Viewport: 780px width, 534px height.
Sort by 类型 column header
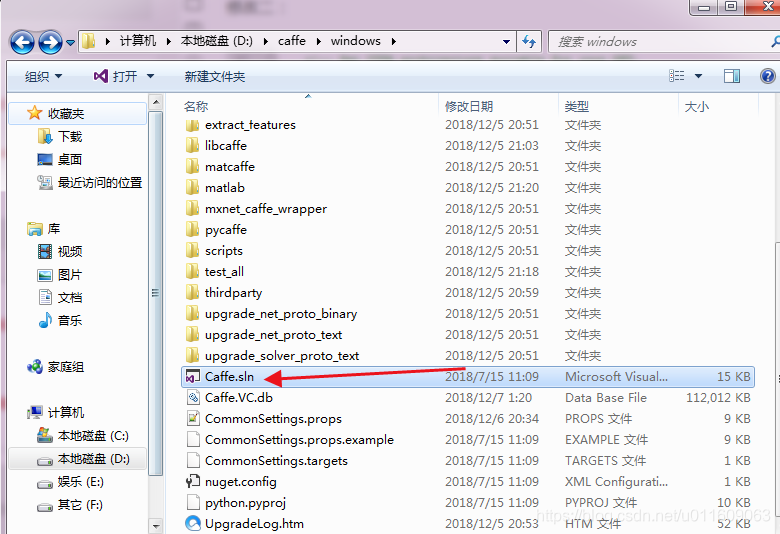(577, 107)
